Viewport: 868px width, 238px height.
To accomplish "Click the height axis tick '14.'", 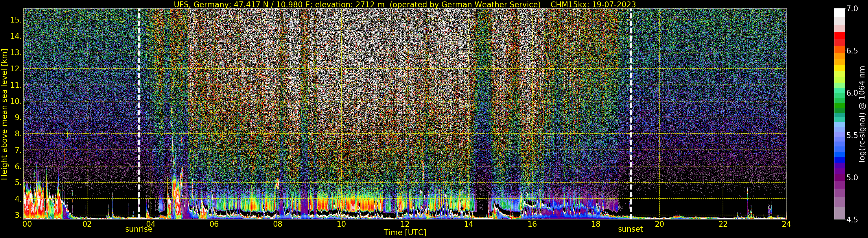I will [16, 36].
